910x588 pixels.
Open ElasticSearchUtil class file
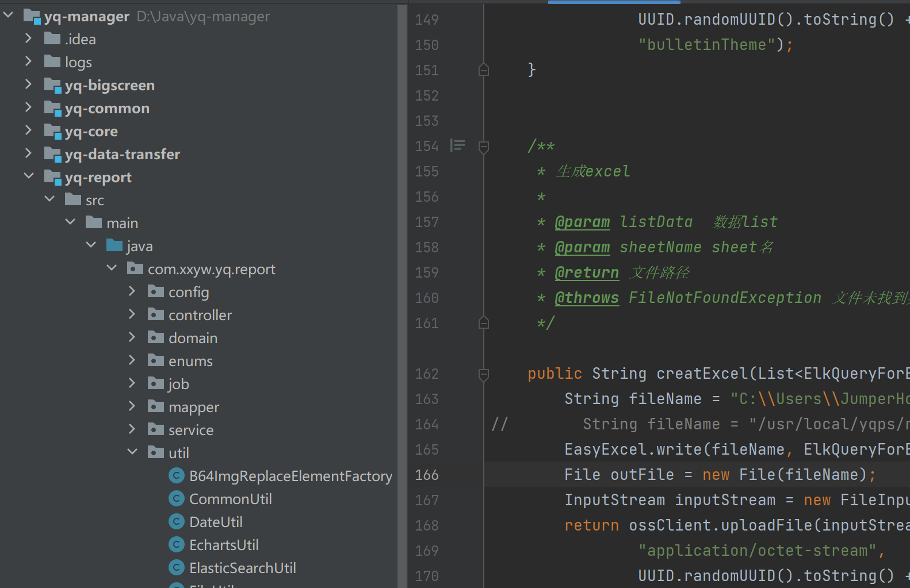pos(243,568)
